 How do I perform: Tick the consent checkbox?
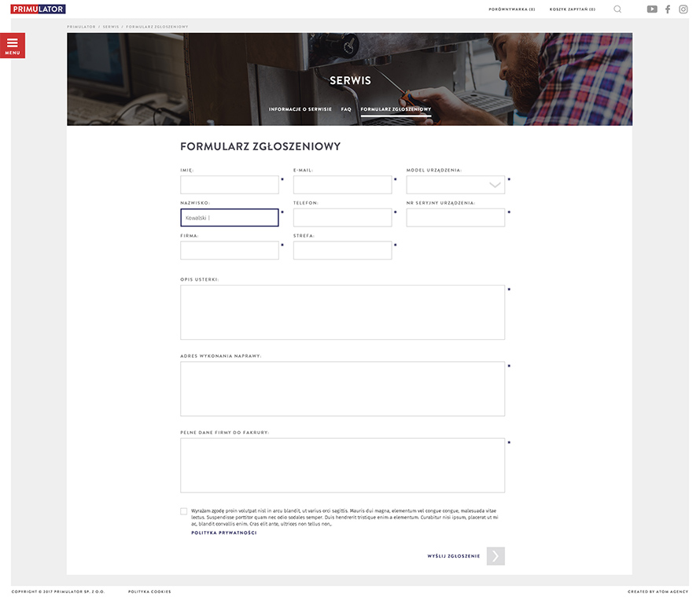click(x=184, y=511)
